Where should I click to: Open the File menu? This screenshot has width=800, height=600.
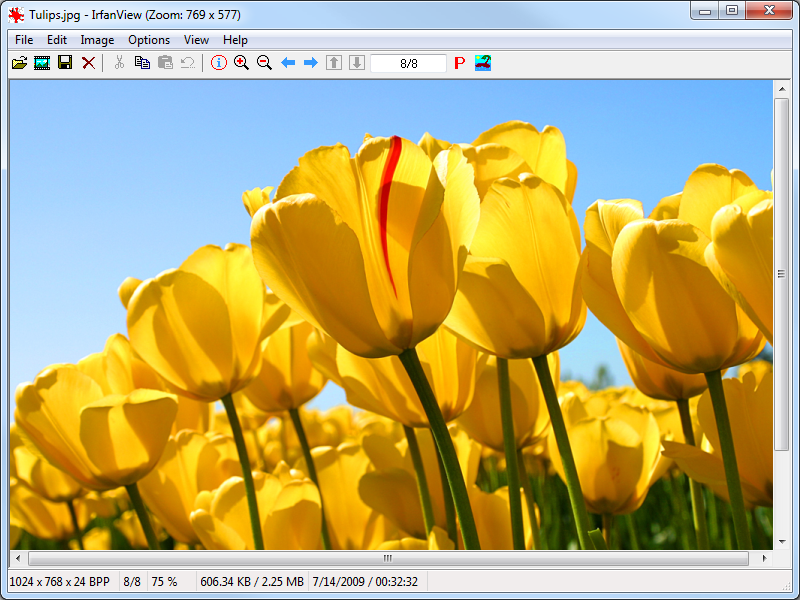coord(24,40)
